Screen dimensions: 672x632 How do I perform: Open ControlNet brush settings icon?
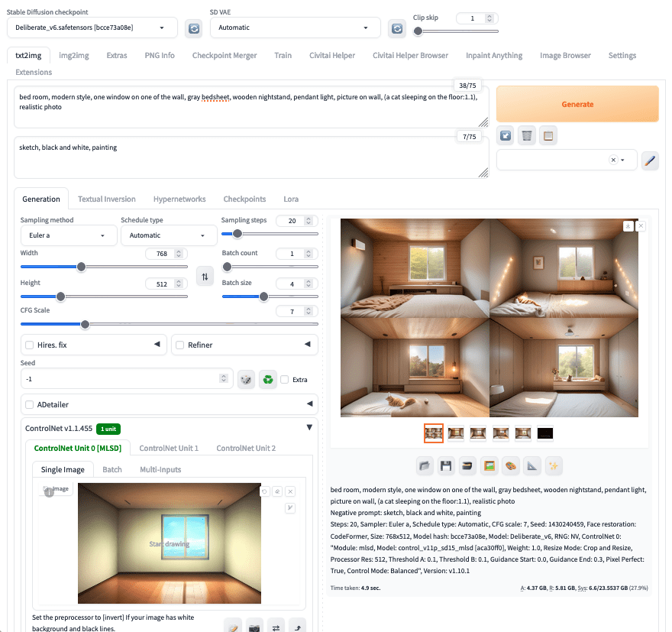(x=290, y=508)
